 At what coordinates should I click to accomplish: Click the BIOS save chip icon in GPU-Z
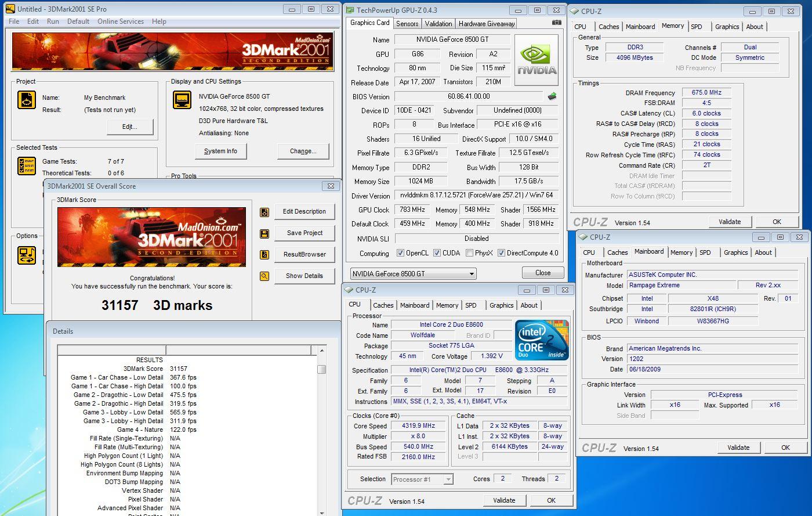coord(552,96)
